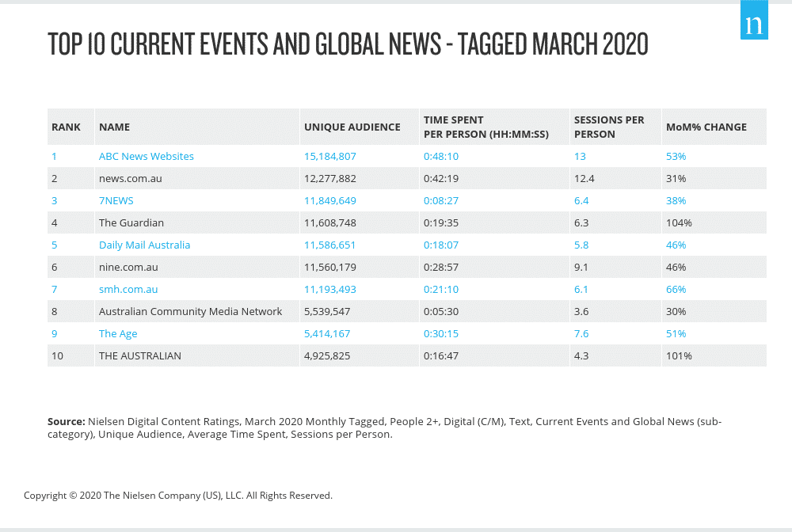Click the chart title heading
The width and height of the screenshot is (792, 532).
348,44
